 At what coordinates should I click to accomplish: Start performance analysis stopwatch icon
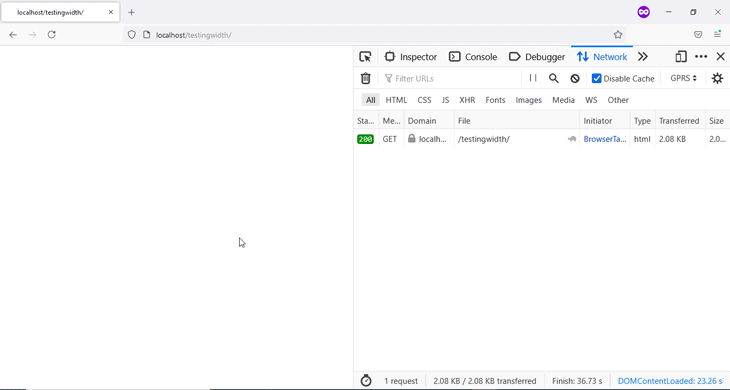[366, 381]
